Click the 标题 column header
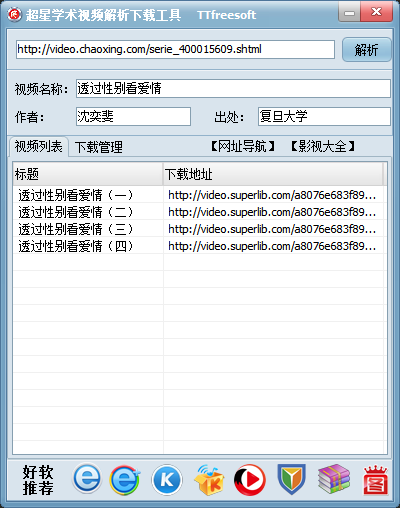This screenshot has height=508, width=400. tap(88, 174)
